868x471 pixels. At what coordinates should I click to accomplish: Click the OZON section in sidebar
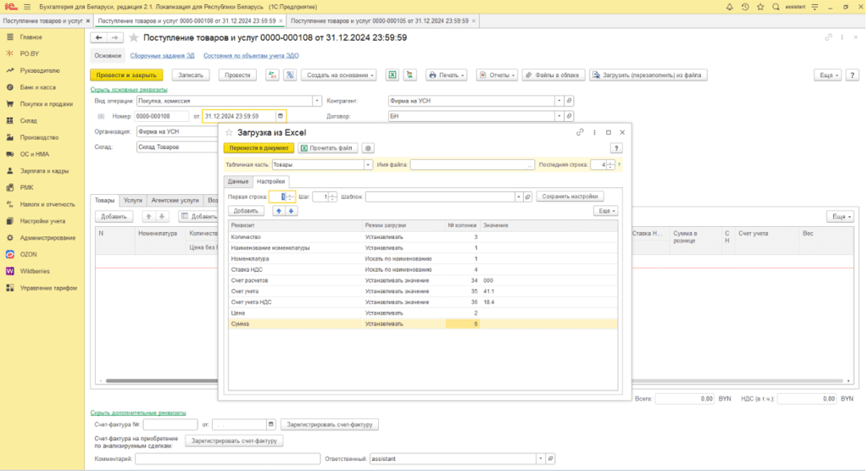(30, 254)
